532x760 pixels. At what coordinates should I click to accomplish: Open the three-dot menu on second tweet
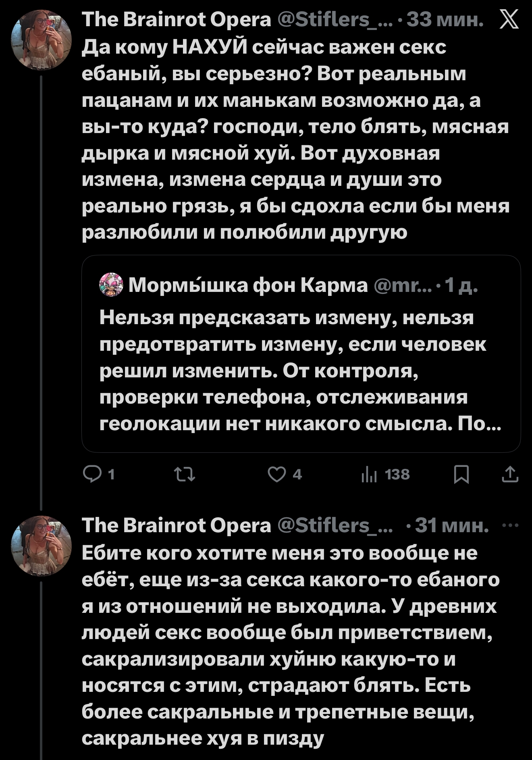click(510, 525)
